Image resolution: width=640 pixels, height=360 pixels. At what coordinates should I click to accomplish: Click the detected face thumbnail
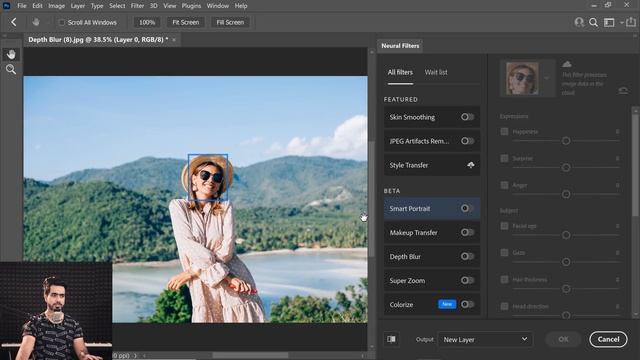click(522, 78)
